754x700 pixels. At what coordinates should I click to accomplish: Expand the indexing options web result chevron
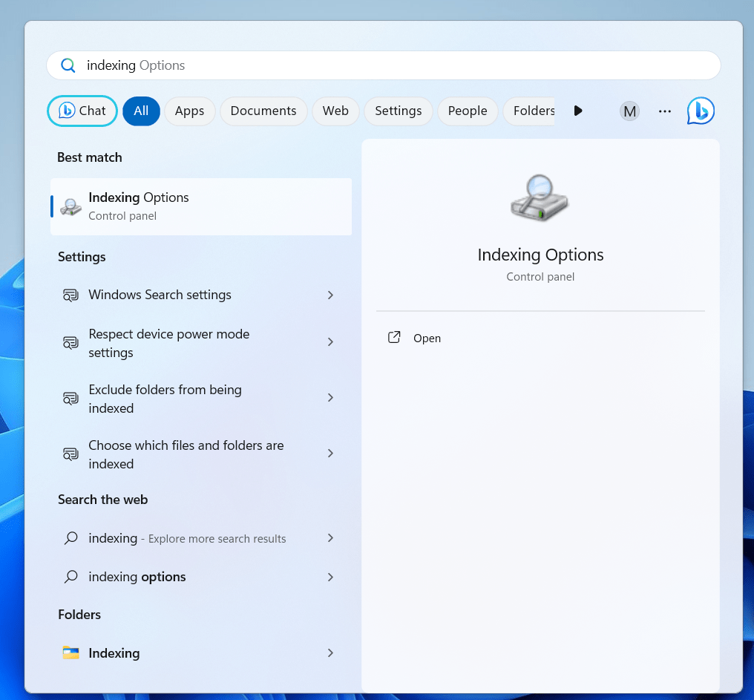point(330,577)
